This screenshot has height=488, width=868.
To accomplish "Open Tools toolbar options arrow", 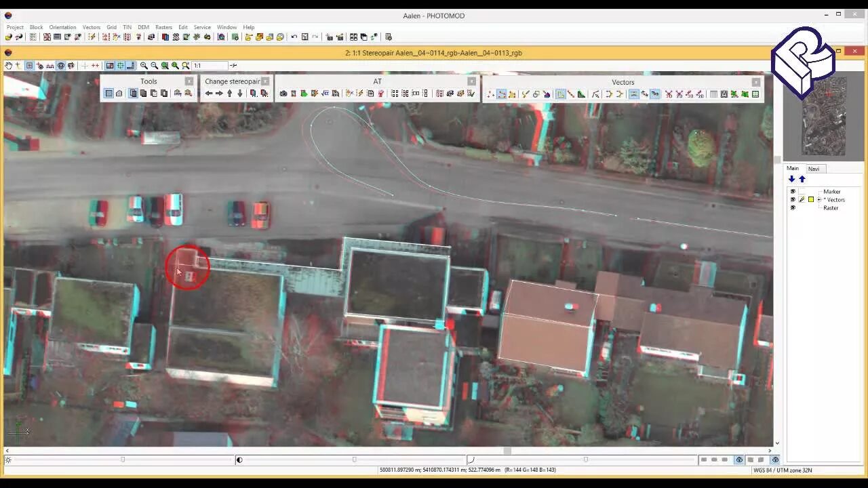I will click(189, 81).
